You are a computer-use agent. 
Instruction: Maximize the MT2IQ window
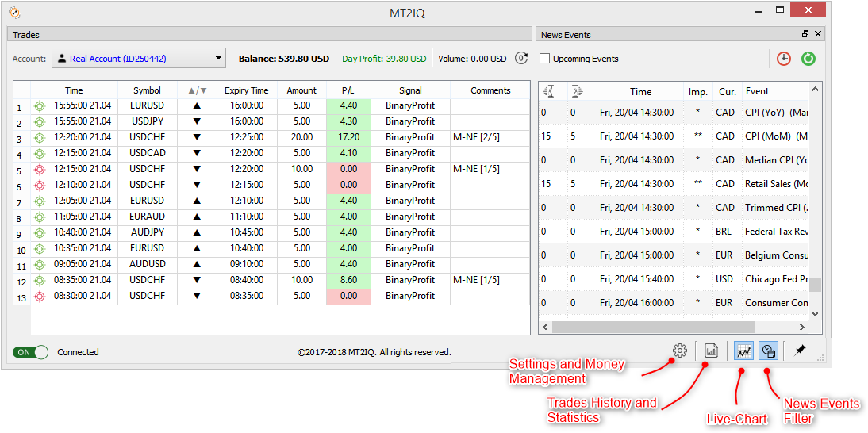click(x=779, y=10)
